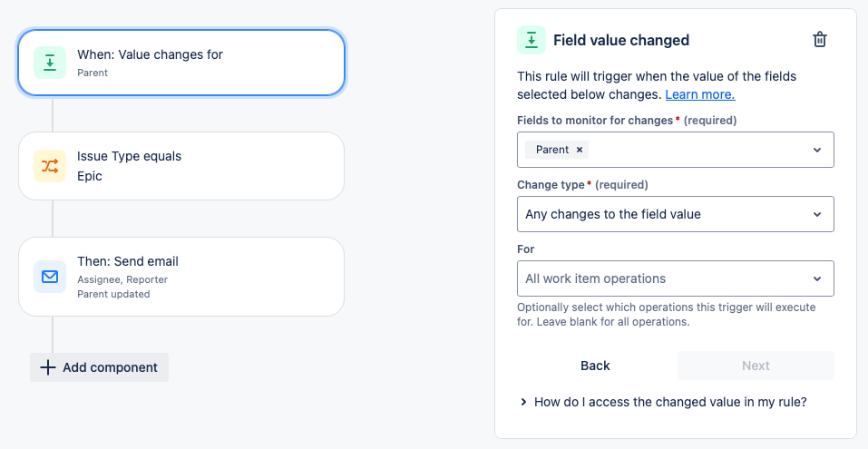The width and height of the screenshot is (868, 449).
Task: Delete the trigger with the trash icon
Action: 819,39
